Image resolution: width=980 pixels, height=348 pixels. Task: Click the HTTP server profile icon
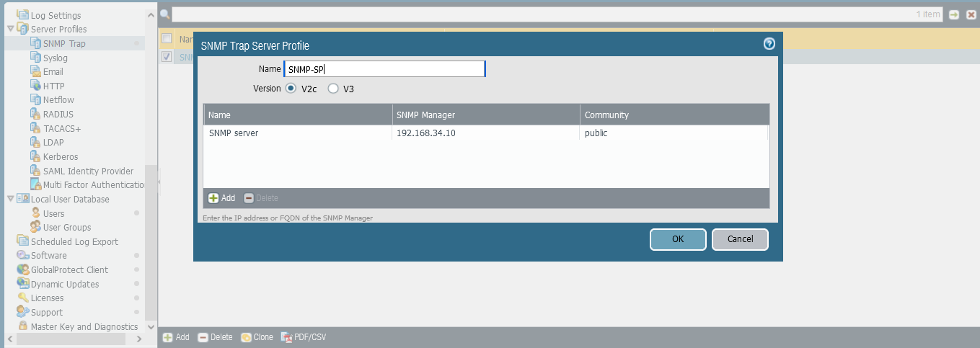click(36, 86)
